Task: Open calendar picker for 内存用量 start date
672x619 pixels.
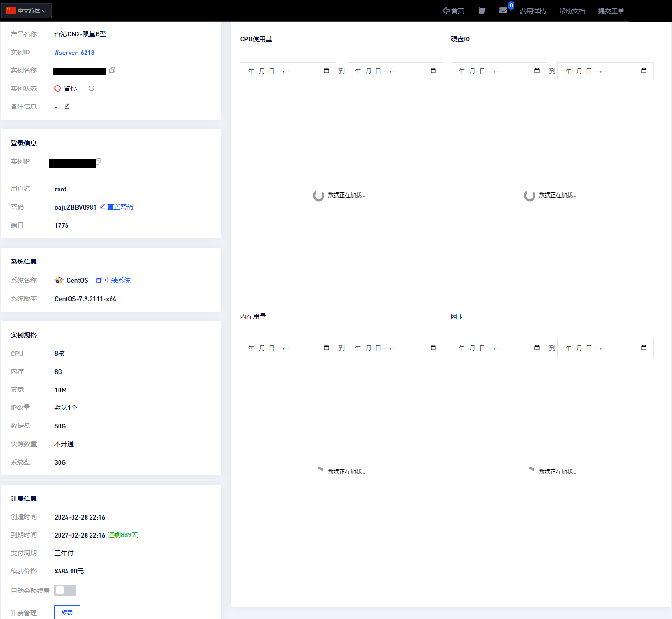Action: tap(326, 348)
